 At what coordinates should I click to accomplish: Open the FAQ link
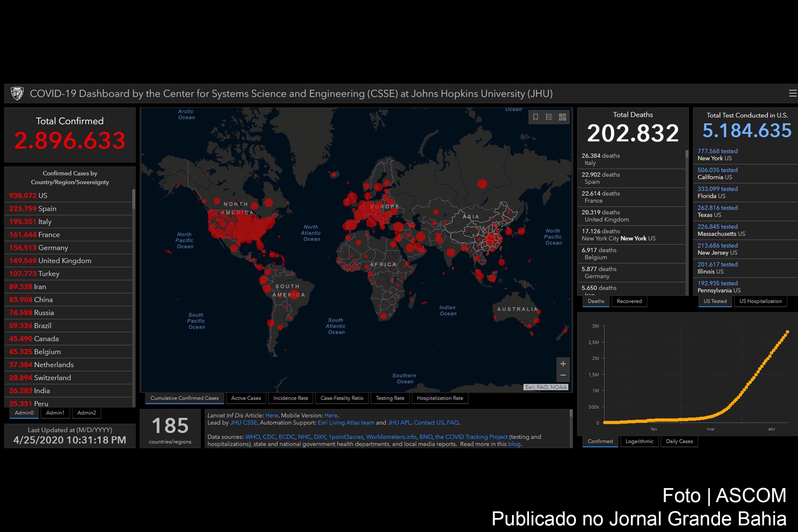pyautogui.click(x=452, y=422)
